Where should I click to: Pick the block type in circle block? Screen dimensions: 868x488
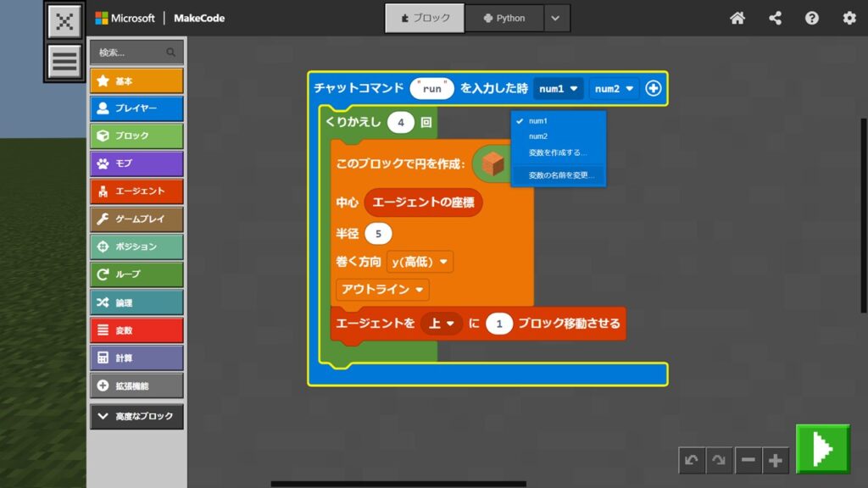(x=493, y=163)
